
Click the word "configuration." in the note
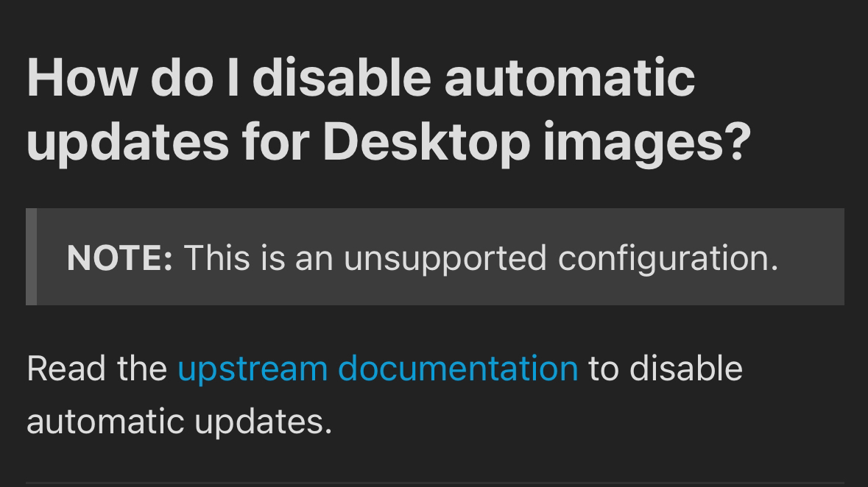point(668,259)
